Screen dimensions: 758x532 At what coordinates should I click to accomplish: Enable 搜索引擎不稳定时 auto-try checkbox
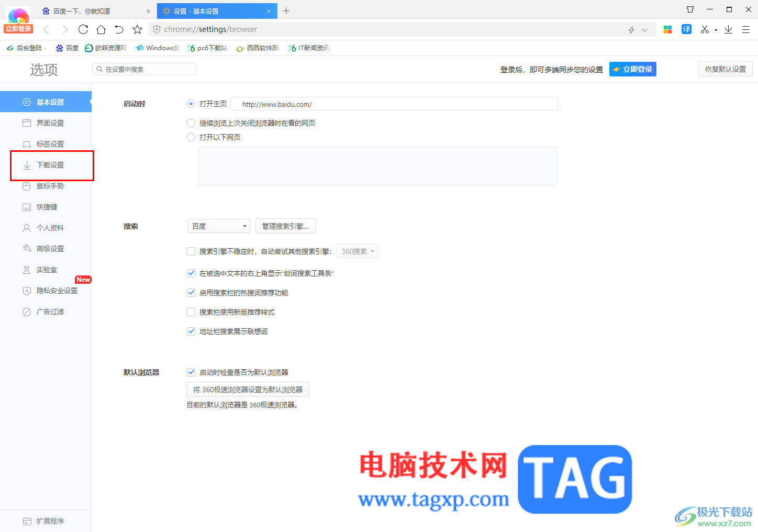click(x=191, y=251)
